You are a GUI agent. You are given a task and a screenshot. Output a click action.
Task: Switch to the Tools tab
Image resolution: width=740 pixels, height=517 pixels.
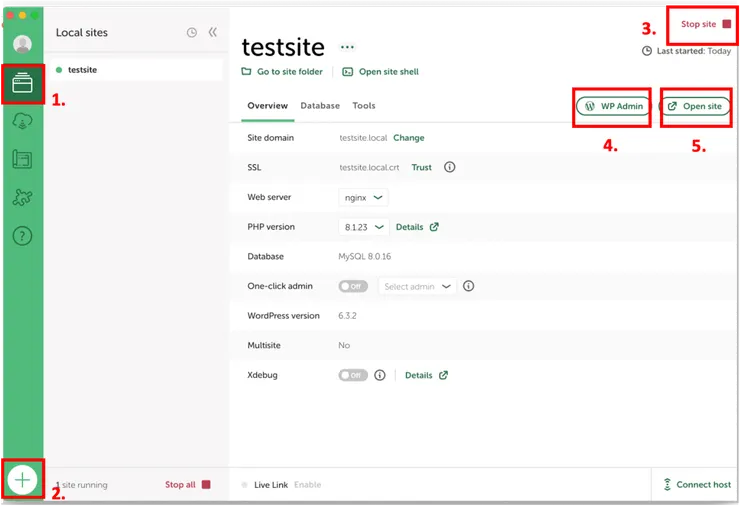[x=364, y=106]
